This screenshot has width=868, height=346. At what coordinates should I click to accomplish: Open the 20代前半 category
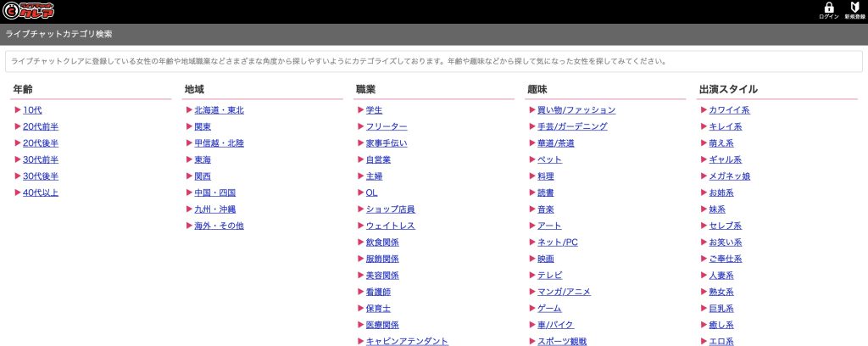[x=41, y=126]
